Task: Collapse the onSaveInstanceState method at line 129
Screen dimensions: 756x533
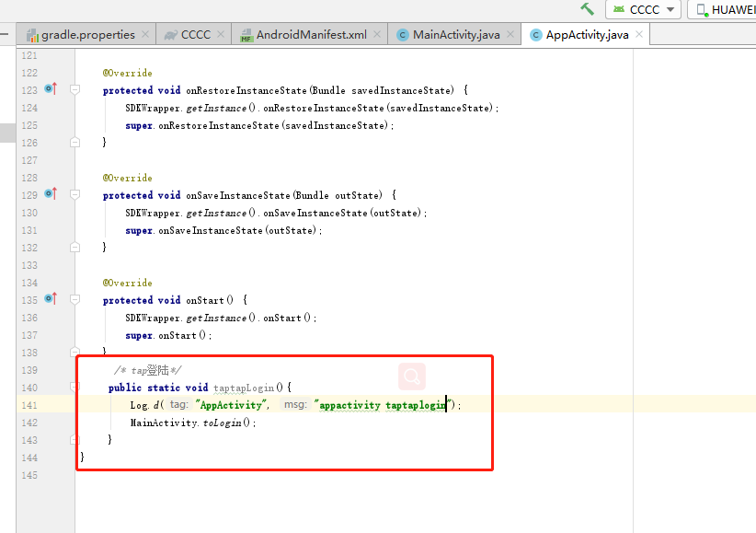Action: pos(74,194)
